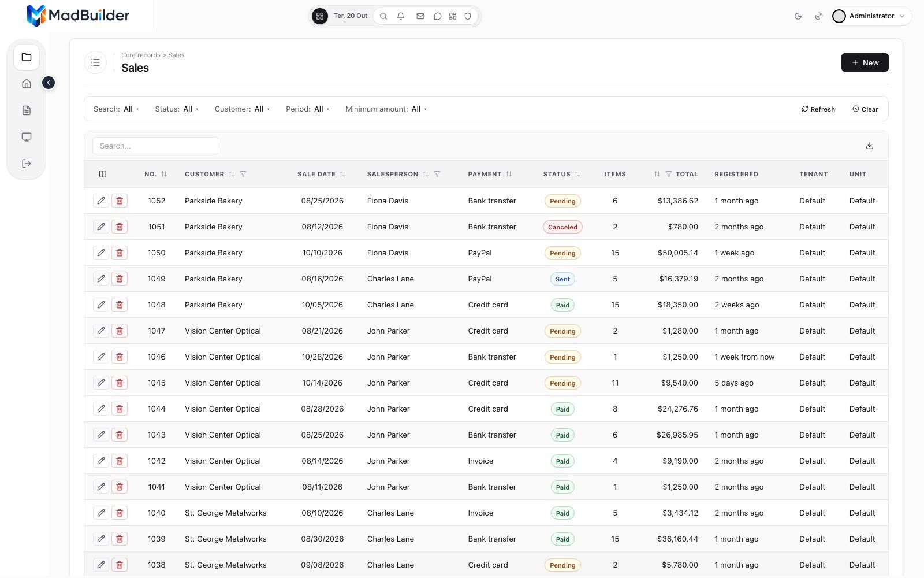Open the document icon in left sidebar
The width and height of the screenshot is (924, 578).
point(27,110)
